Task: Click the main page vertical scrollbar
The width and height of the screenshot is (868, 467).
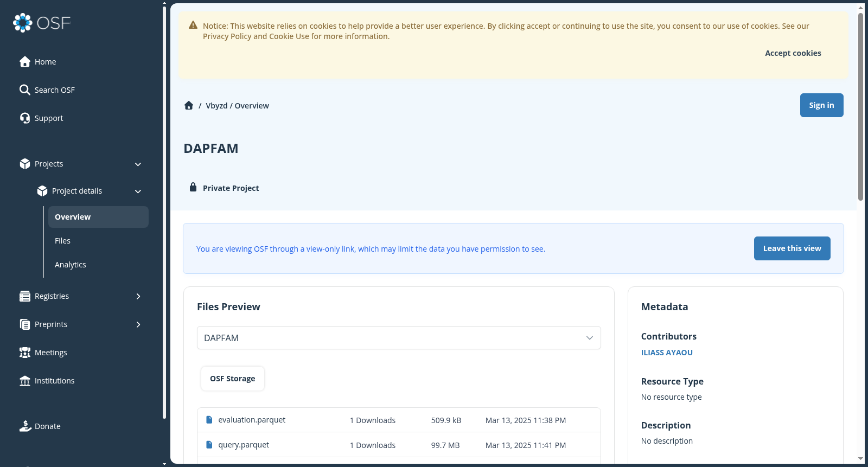Action: pyautogui.click(x=860, y=106)
